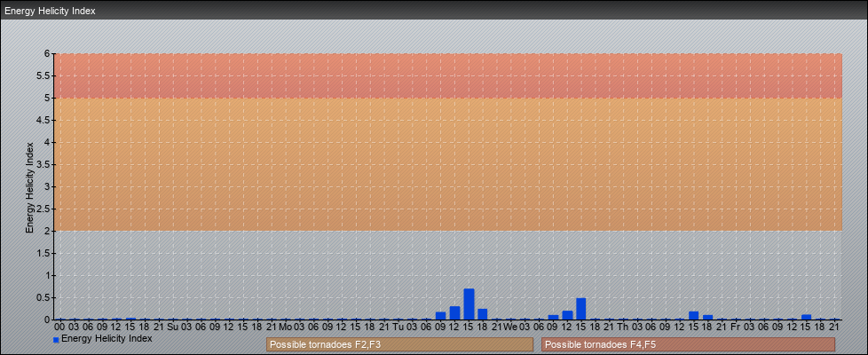Click the y-axis value 3.5
Viewport: 868px width, 355px height.
[x=44, y=164]
